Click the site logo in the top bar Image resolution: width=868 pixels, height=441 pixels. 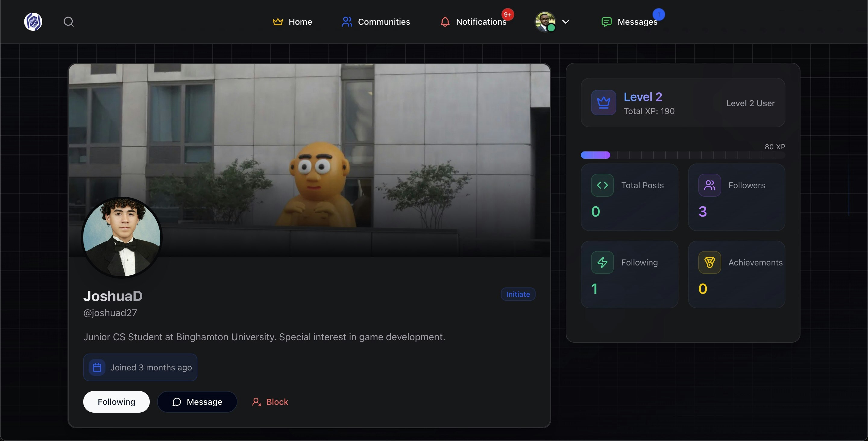tap(33, 22)
